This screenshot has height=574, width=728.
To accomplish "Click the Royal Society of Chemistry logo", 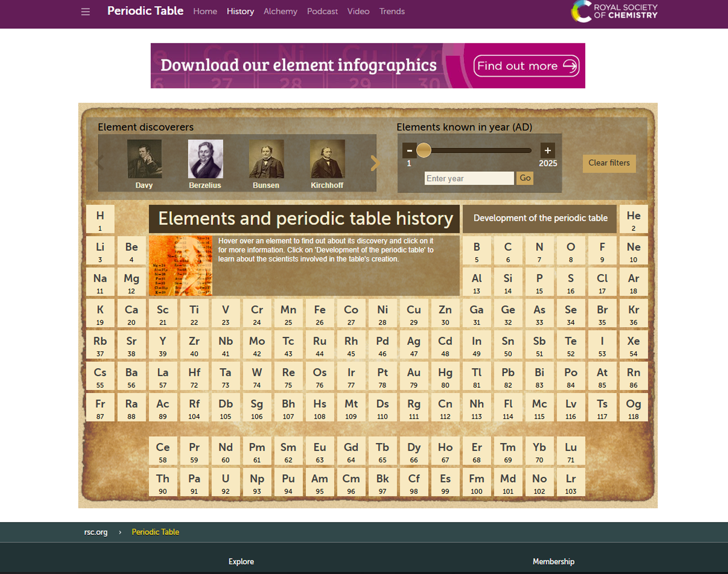I will [x=614, y=11].
